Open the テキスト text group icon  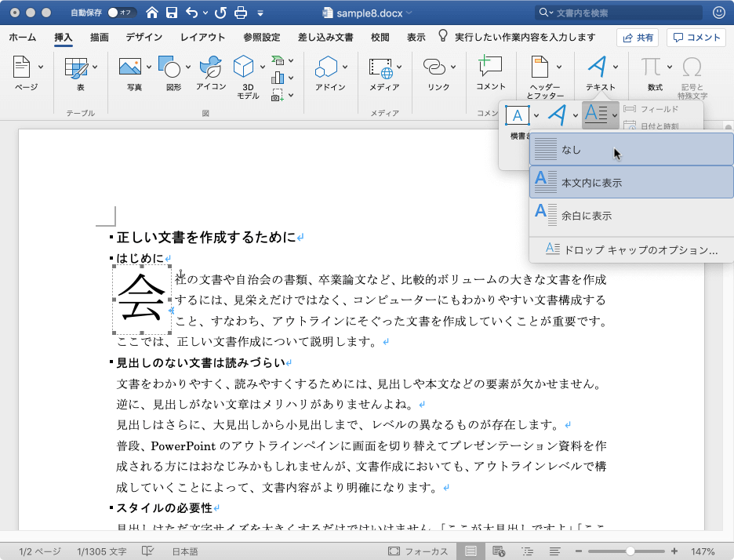coord(597,67)
